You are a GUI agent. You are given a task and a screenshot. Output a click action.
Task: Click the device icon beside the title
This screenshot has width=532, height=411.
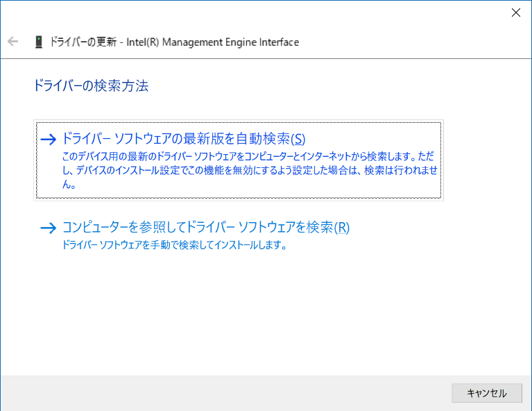pos(39,42)
